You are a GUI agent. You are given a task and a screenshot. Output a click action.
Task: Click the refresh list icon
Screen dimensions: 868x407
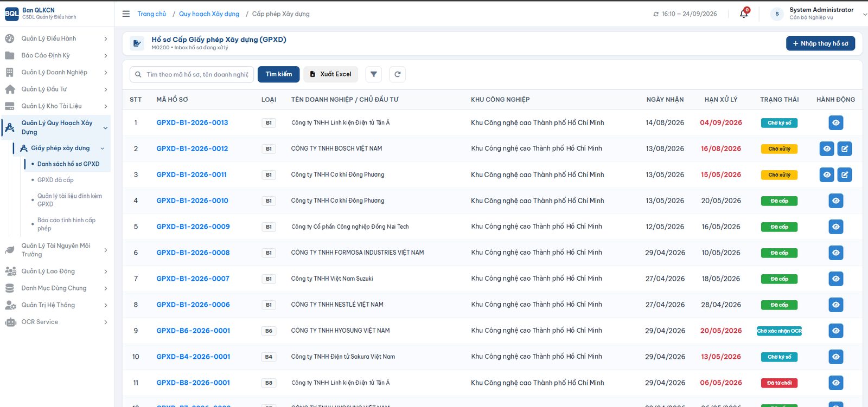398,74
